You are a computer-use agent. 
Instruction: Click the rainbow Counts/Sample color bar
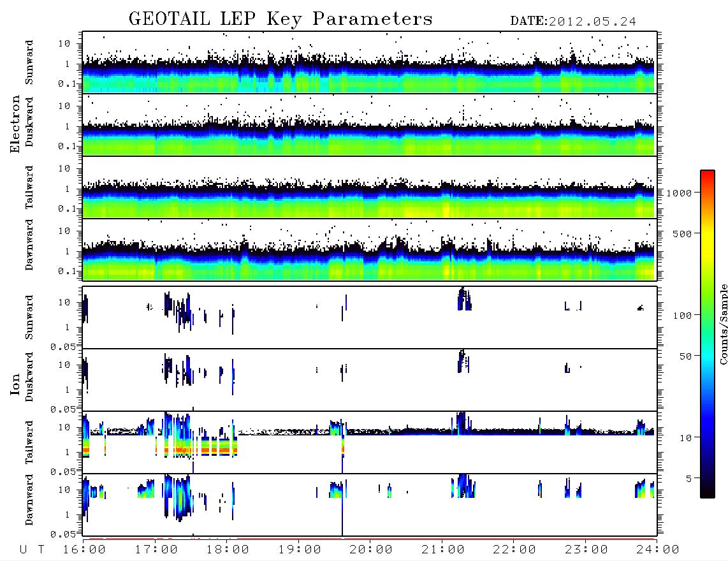[x=707, y=334]
